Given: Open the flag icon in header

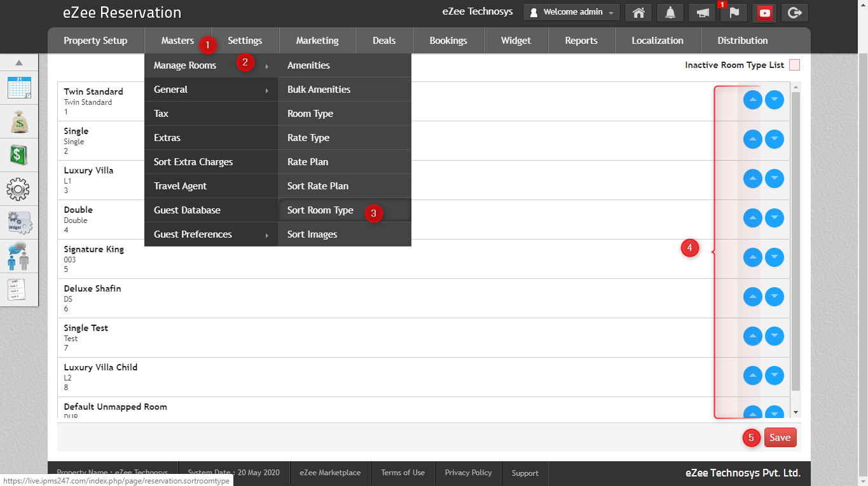Looking at the screenshot, I should [x=734, y=13].
